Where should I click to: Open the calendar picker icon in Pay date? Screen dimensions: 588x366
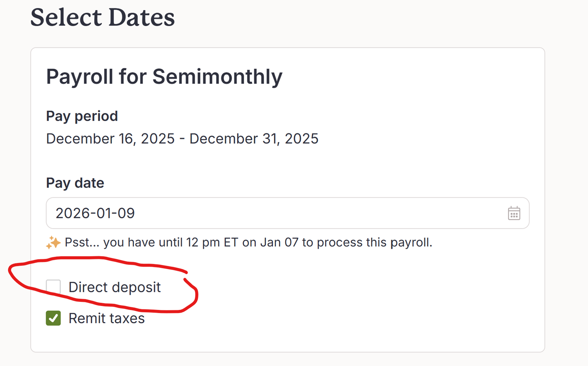pyautogui.click(x=514, y=213)
